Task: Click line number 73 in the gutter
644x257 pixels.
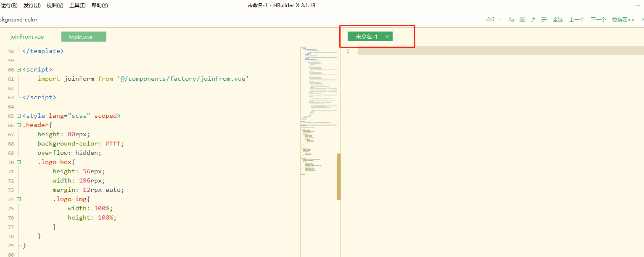Action: point(11,190)
